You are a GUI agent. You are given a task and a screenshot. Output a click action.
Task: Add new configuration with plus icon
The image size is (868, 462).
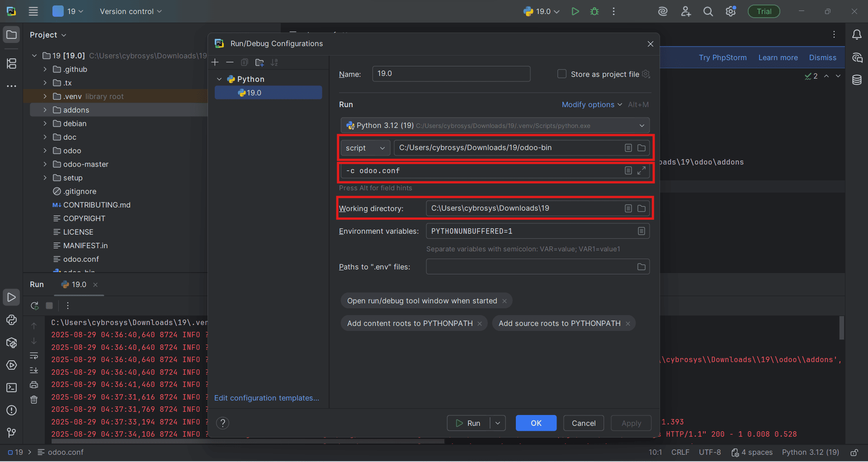[215, 62]
